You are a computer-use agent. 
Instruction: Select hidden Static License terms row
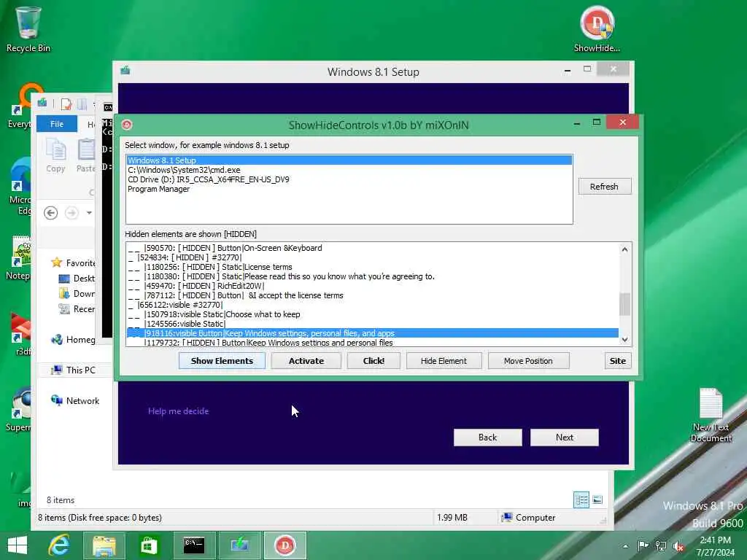pyautogui.click(x=373, y=267)
